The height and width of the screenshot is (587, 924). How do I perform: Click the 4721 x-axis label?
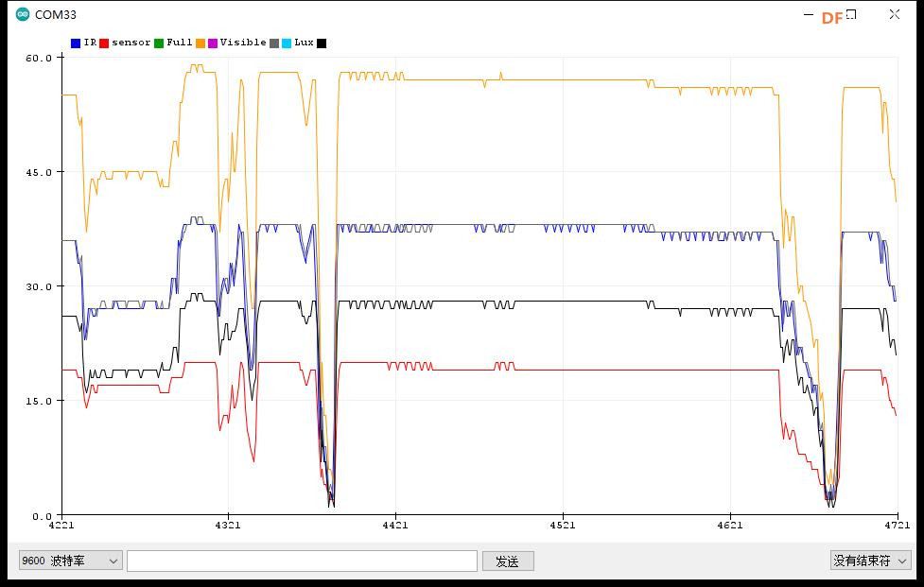pos(897,525)
